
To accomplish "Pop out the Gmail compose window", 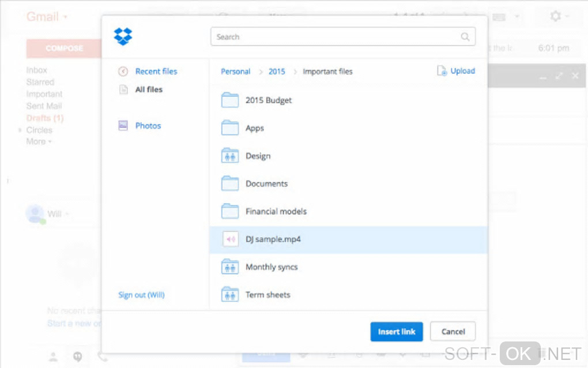I will [x=559, y=76].
